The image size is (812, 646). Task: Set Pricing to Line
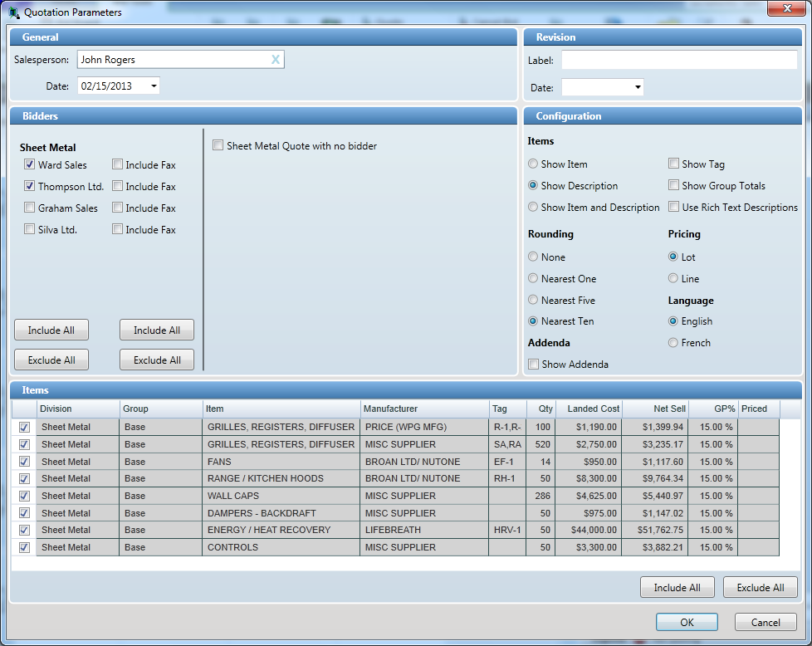pyautogui.click(x=673, y=279)
